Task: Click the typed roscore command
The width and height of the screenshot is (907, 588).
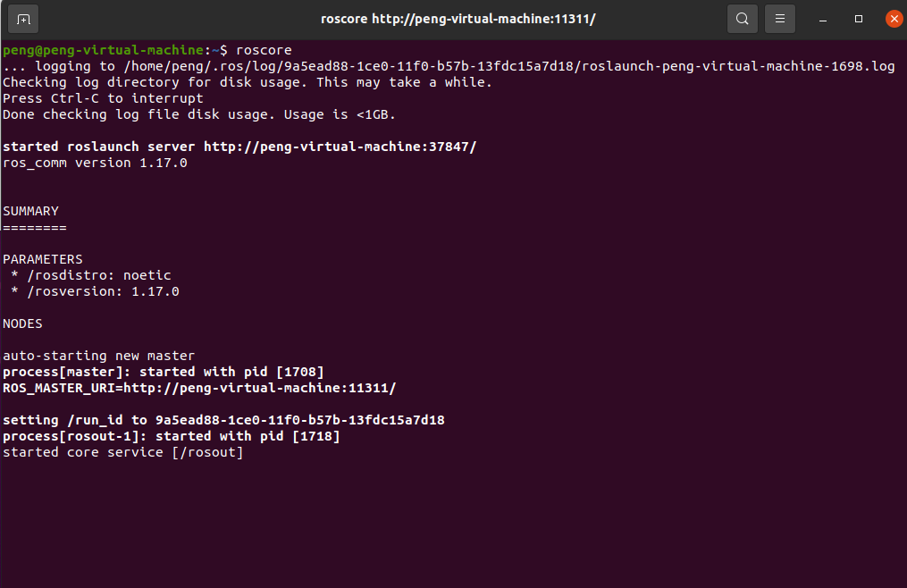Action: [x=264, y=50]
